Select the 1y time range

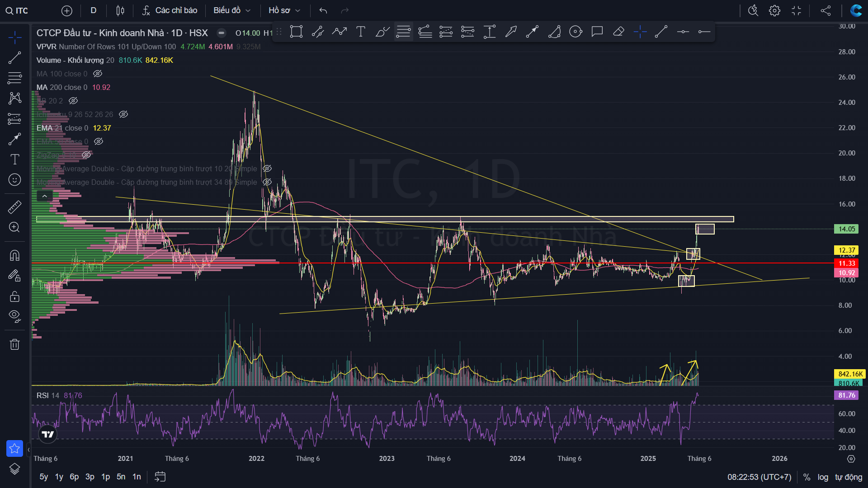coord(59,477)
